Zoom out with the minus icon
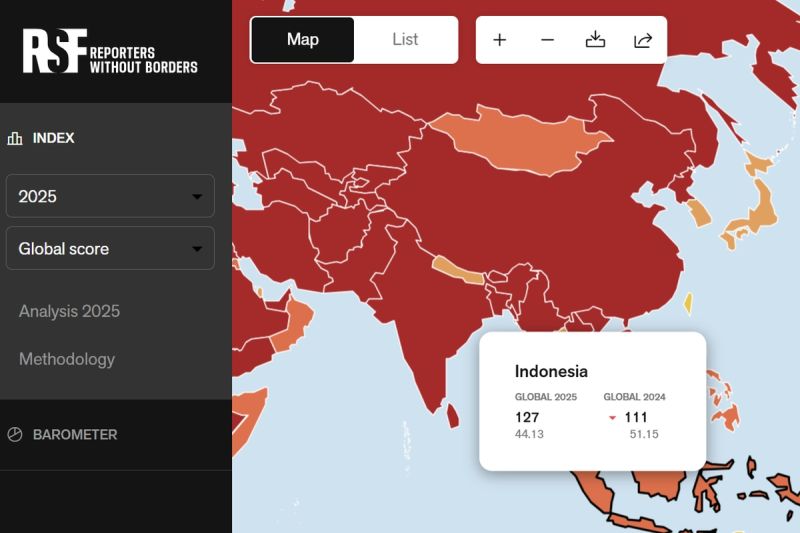 click(x=547, y=40)
